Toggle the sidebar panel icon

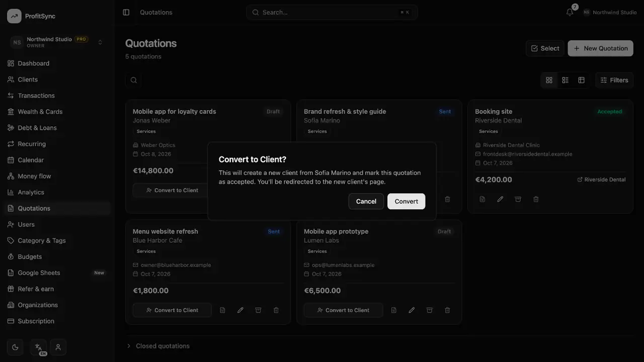tap(126, 12)
